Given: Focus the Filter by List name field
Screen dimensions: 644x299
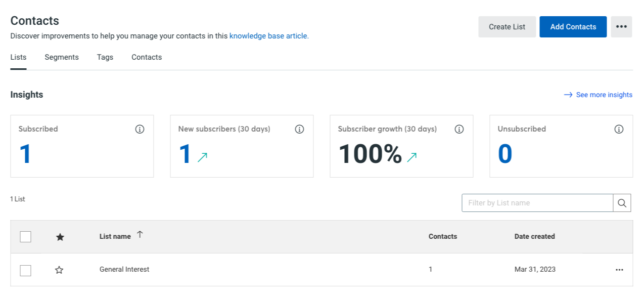Looking at the screenshot, I should pyautogui.click(x=537, y=203).
